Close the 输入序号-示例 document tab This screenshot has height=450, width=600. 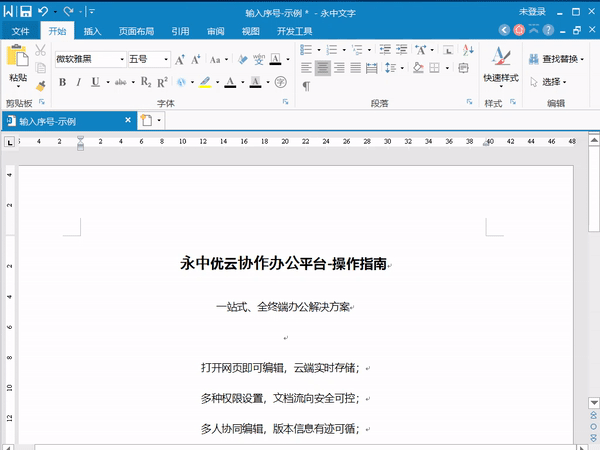click(x=127, y=120)
